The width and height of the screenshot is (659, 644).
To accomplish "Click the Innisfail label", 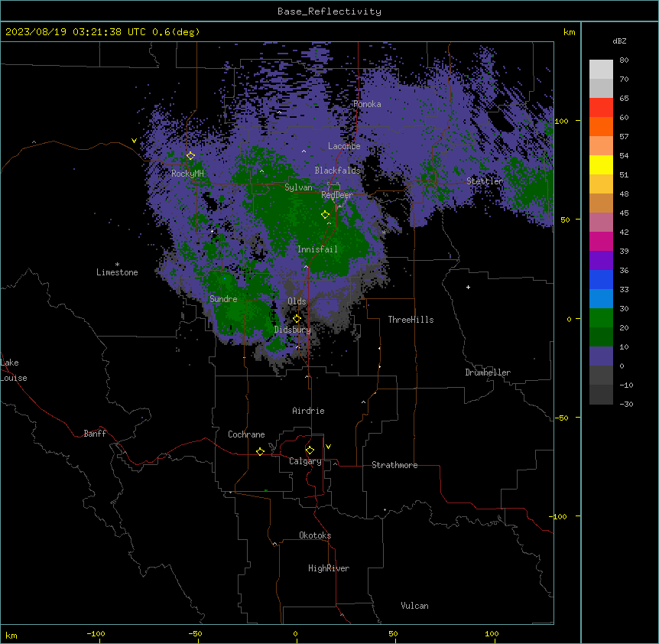I will coord(317,249).
